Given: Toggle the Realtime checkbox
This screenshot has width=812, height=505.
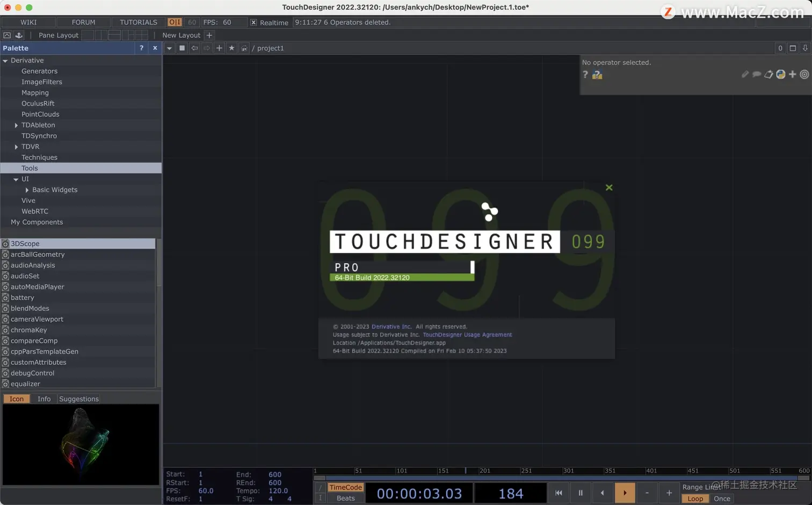Looking at the screenshot, I should coord(253,23).
